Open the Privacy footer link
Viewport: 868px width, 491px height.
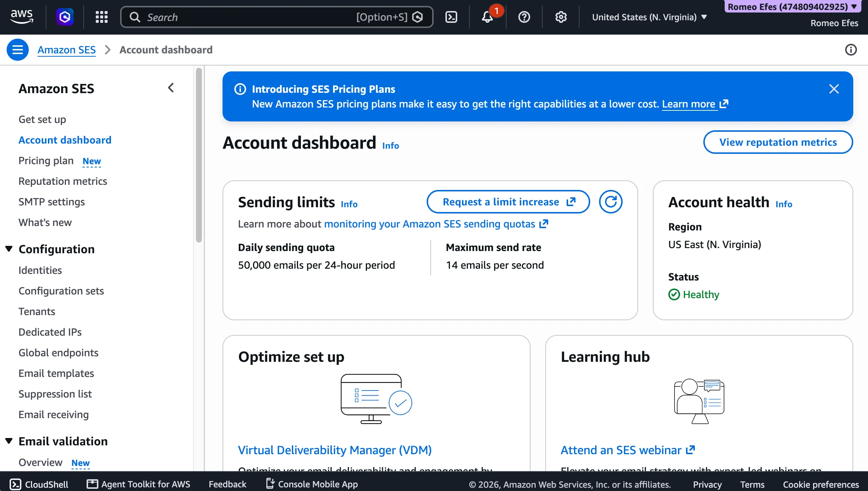(x=707, y=484)
